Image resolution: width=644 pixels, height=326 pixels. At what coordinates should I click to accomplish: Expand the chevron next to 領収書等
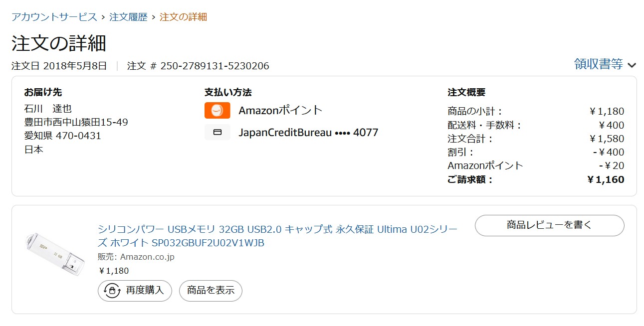632,65
